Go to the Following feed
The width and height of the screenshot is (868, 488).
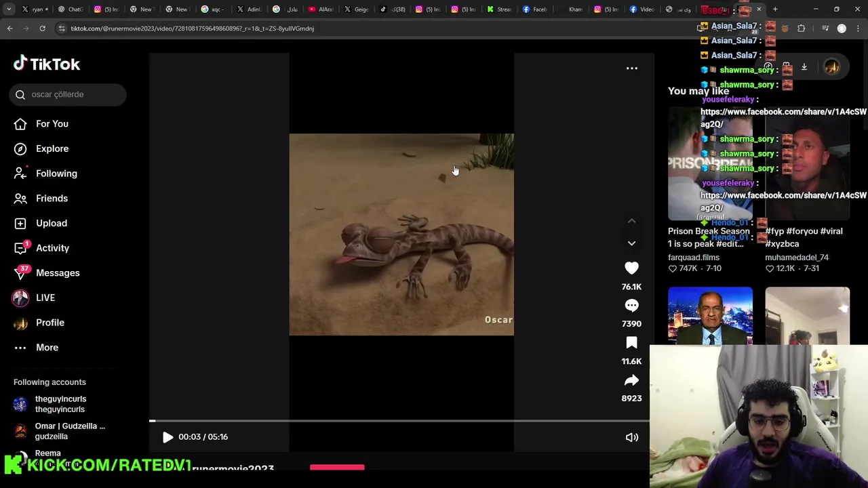point(56,174)
